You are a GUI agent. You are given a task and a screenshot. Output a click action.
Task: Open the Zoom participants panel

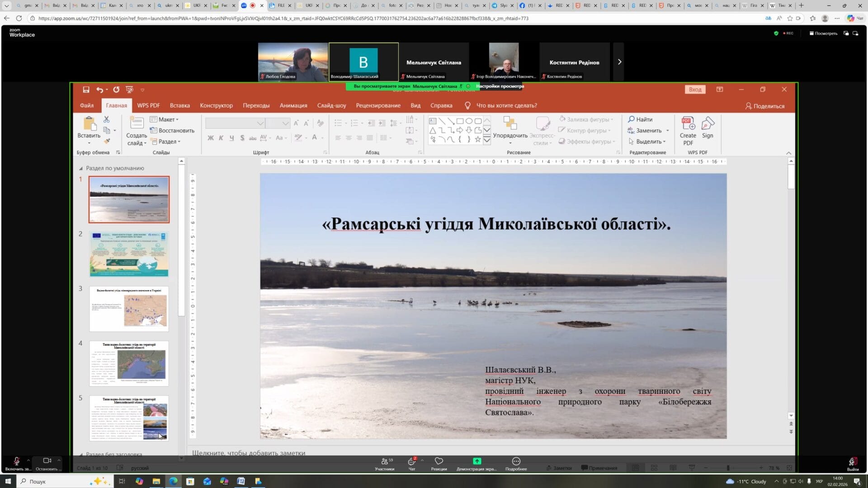point(384,462)
